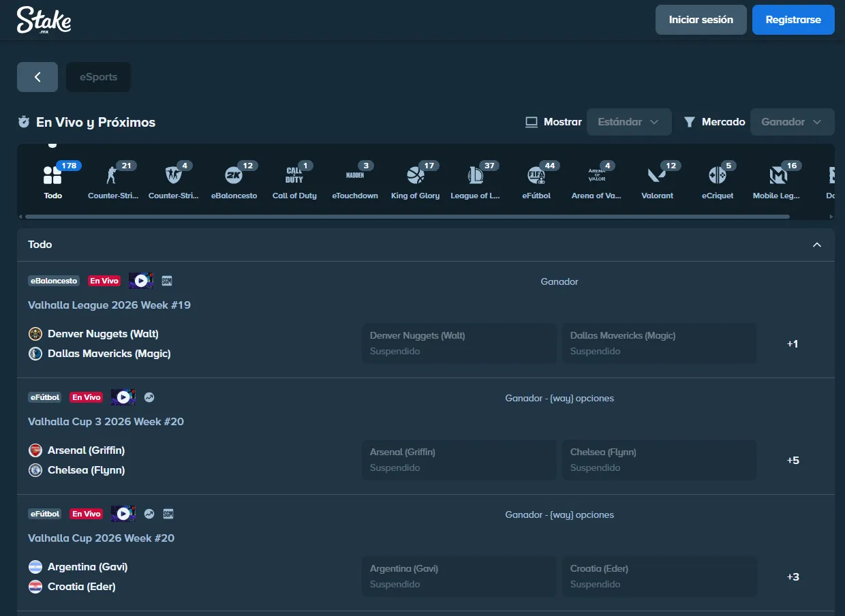The height and width of the screenshot is (616, 845).
Task: Select the eCriquet category
Action: tap(718, 181)
